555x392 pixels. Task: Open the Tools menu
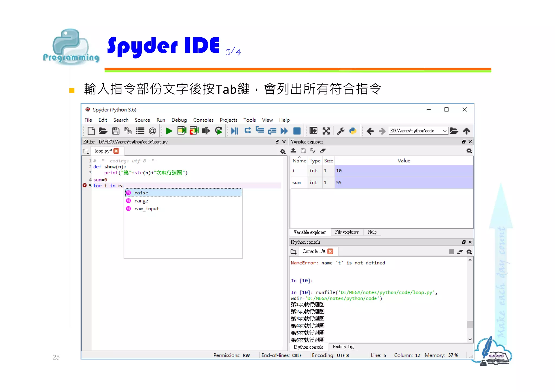[250, 120]
